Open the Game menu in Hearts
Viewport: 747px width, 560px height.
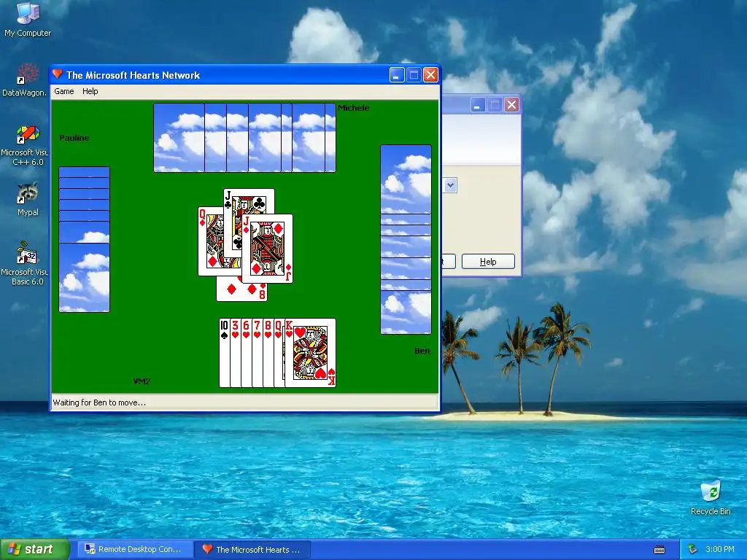(x=64, y=91)
